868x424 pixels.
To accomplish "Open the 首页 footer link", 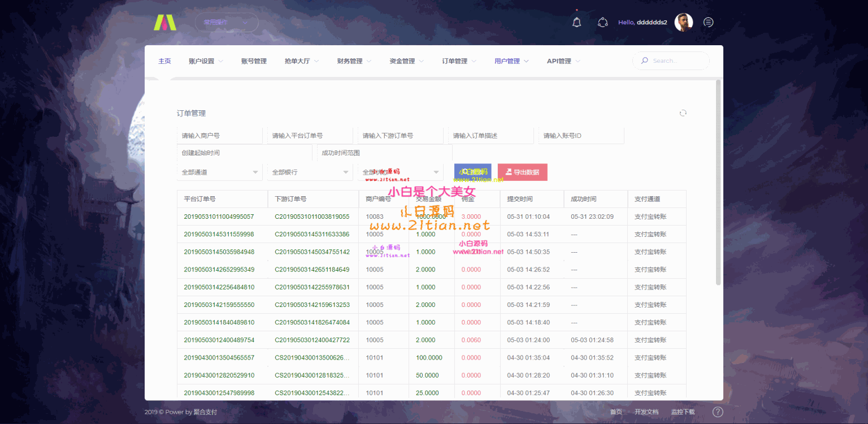I will click(x=616, y=412).
